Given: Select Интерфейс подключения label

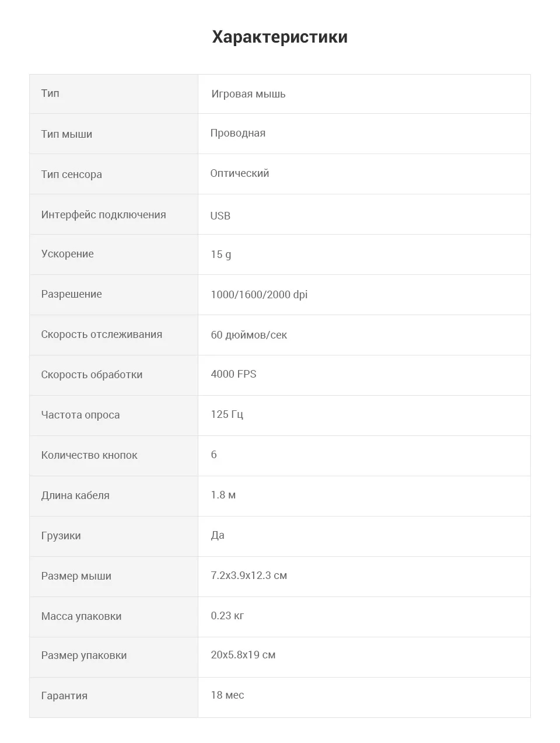Looking at the screenshot, I should [103, 214].
